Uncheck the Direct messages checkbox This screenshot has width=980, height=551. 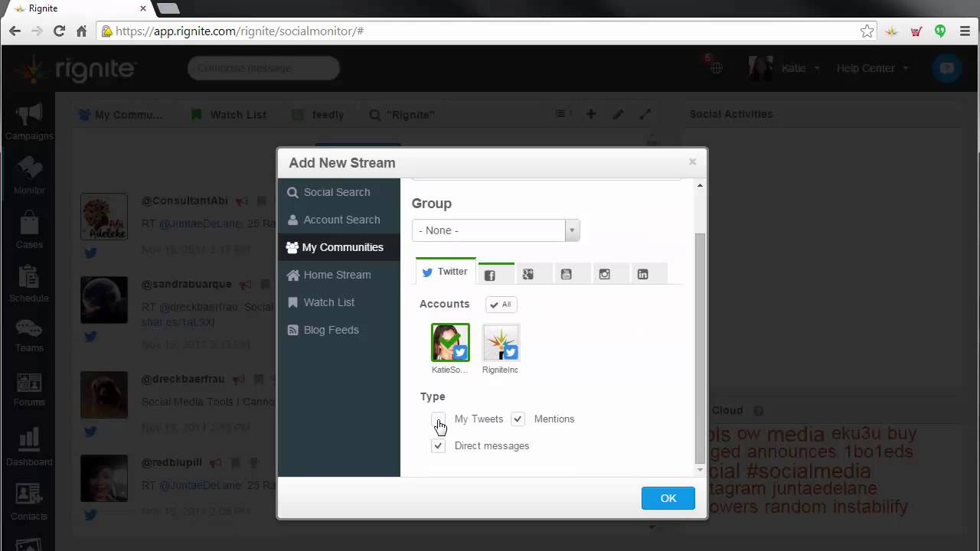[438, 445]
